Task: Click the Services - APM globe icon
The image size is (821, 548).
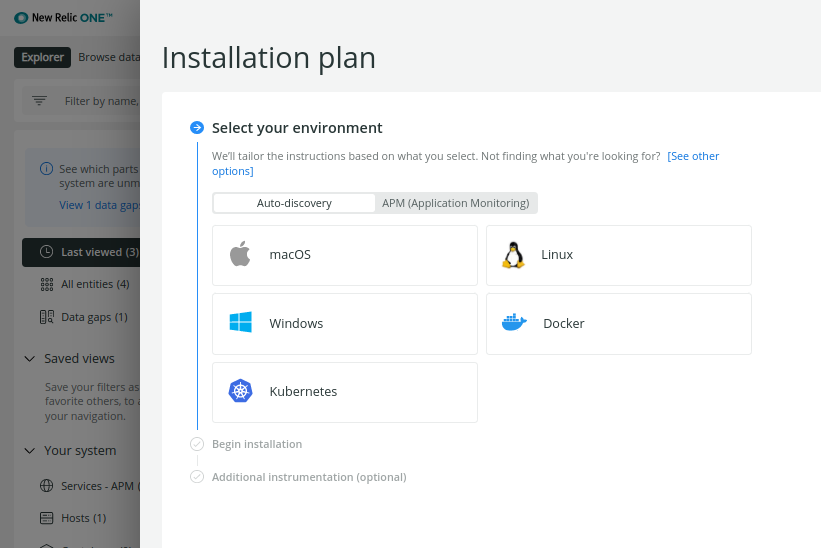Action: point(46,486)
